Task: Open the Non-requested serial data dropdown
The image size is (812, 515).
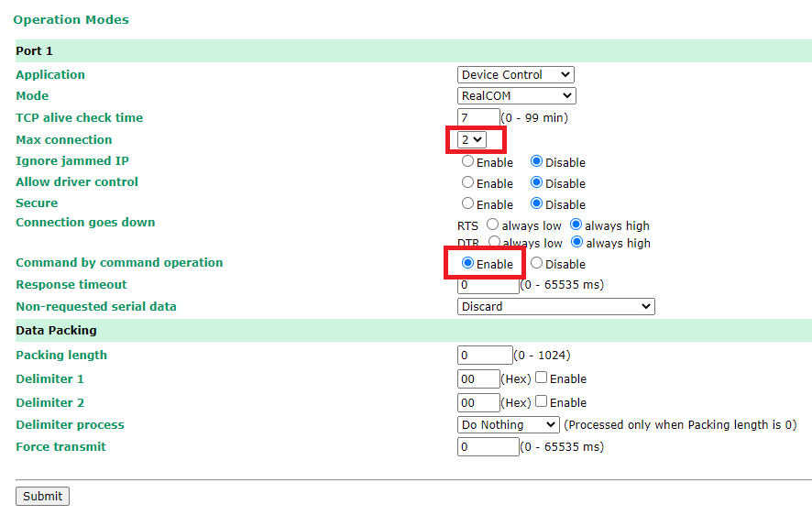Action: [x=555, y=306]
